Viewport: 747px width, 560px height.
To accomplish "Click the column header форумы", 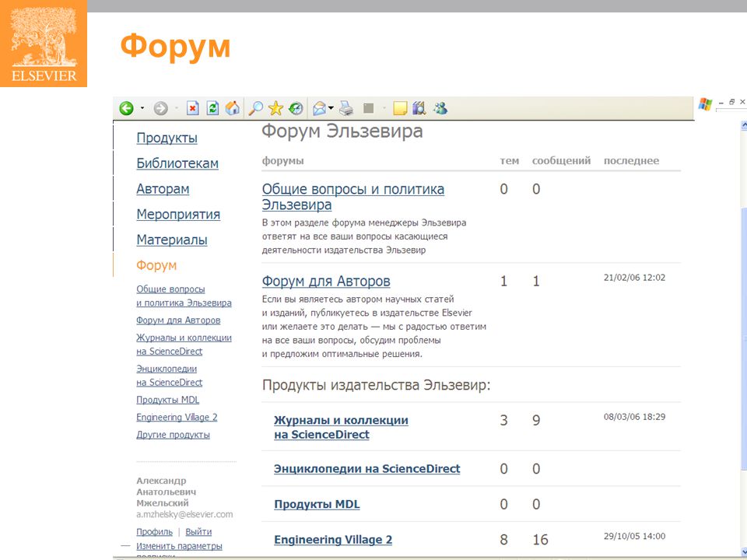I will 283,161.
